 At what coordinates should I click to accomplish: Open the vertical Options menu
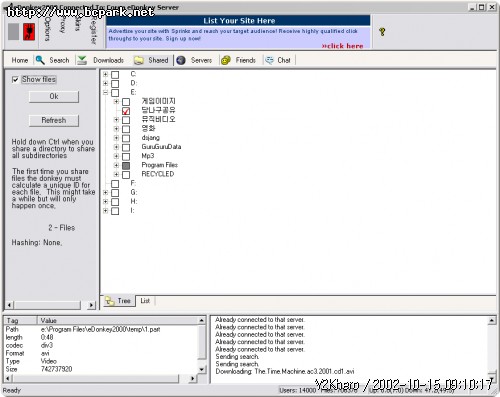[x=48, y=29]
